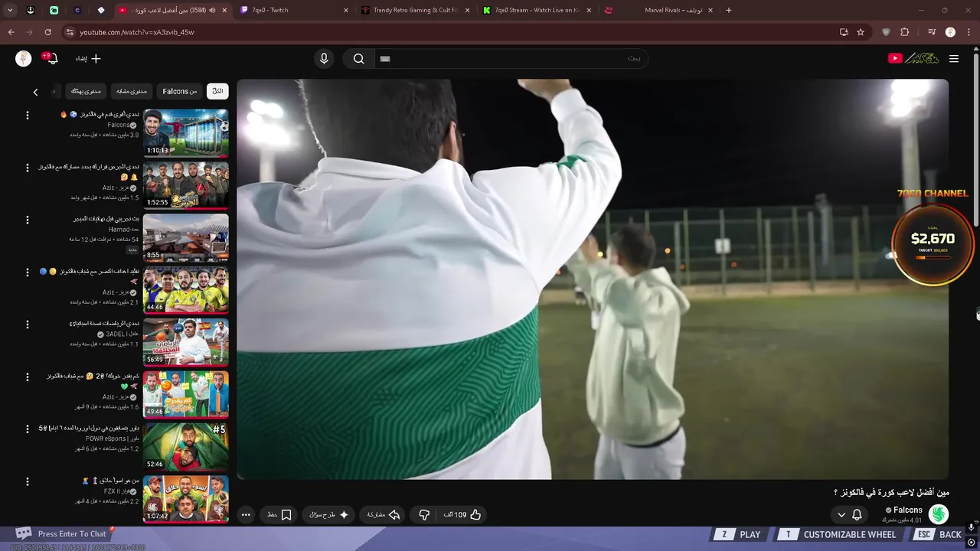Close the 7qe0 - Twitch tab
Screen dimensions: 980x551
pyautogui.click(x=345, y=10)
